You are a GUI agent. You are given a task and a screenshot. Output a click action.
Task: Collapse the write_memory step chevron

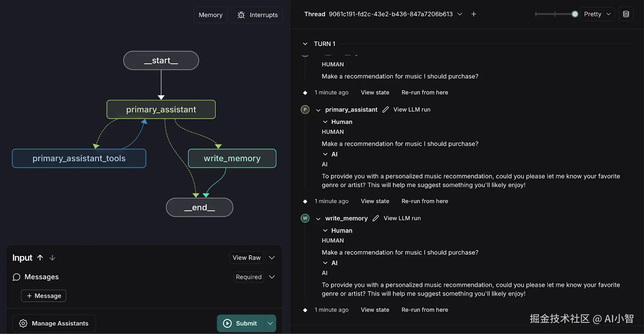click(x=318, y=219)
